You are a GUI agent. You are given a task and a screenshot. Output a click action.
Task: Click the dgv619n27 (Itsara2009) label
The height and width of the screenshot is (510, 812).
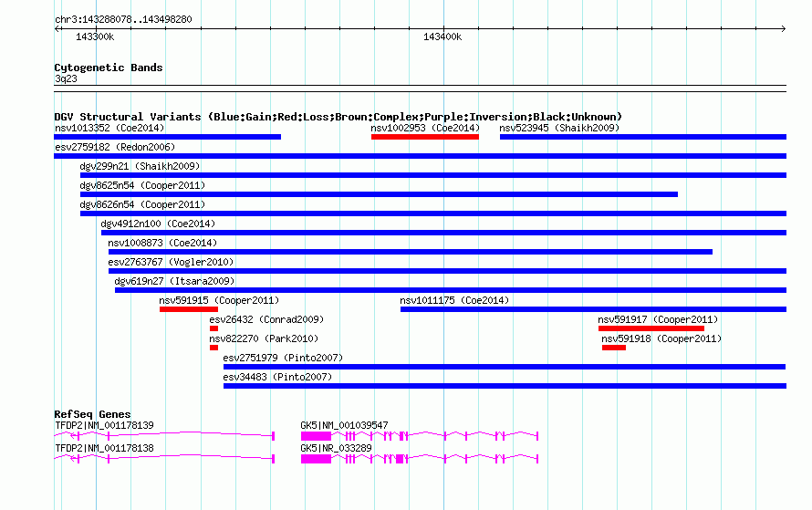174,281
